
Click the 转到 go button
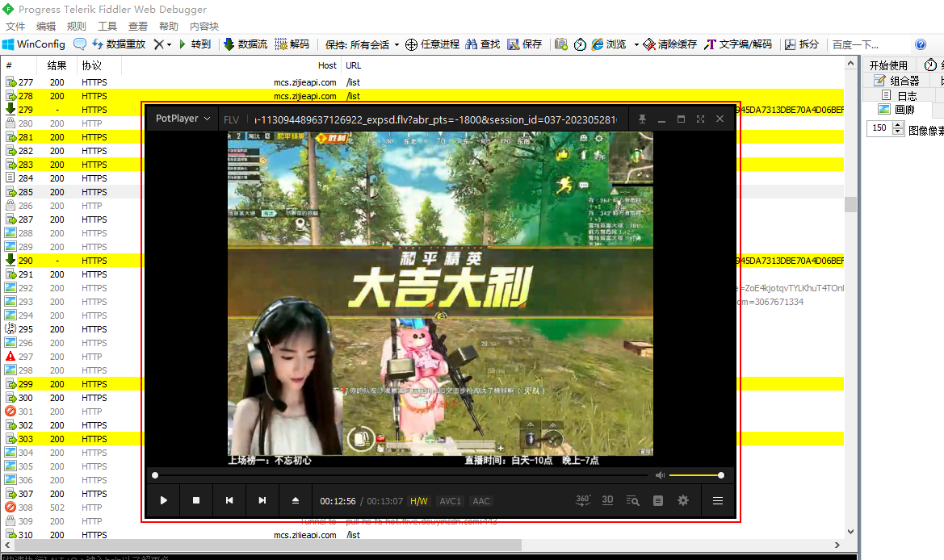pos(195,44)
